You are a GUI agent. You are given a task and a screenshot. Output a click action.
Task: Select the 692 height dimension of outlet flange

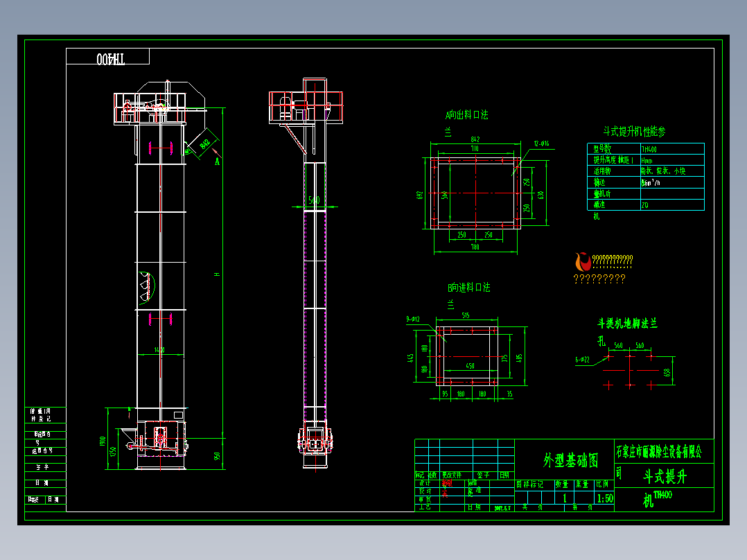tap(420, 195)
